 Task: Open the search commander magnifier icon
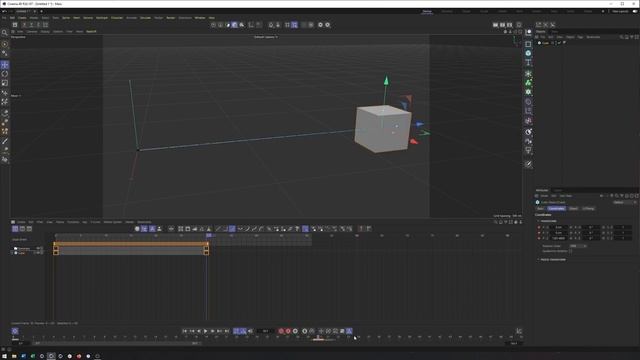tap(4, 33)
